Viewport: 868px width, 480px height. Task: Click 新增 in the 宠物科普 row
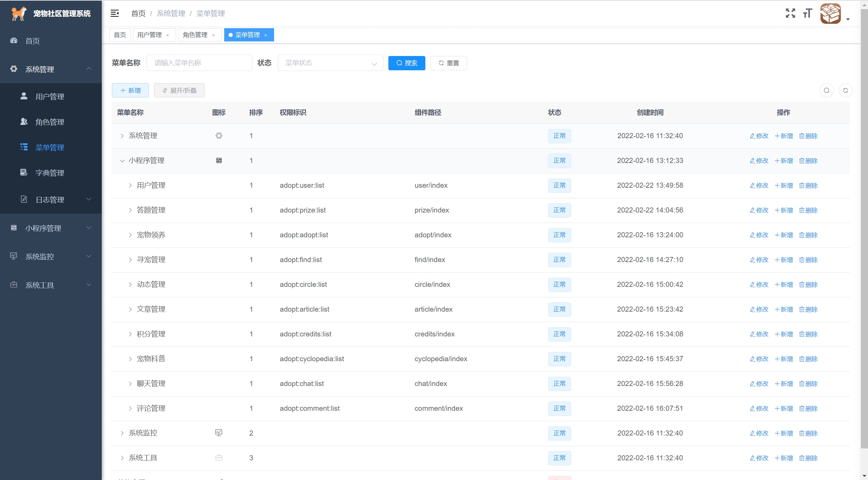point(784,359)
